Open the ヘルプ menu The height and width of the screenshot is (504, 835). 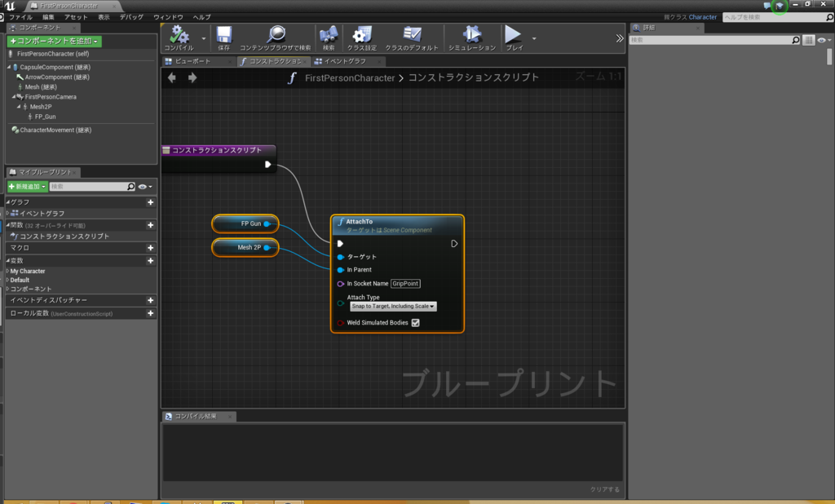[x=202, y=17]
